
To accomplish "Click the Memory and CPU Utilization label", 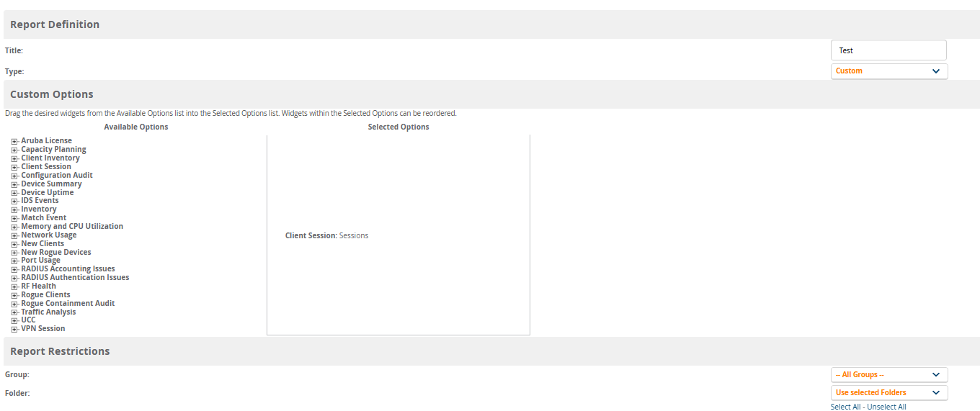I will click(72, 226).
